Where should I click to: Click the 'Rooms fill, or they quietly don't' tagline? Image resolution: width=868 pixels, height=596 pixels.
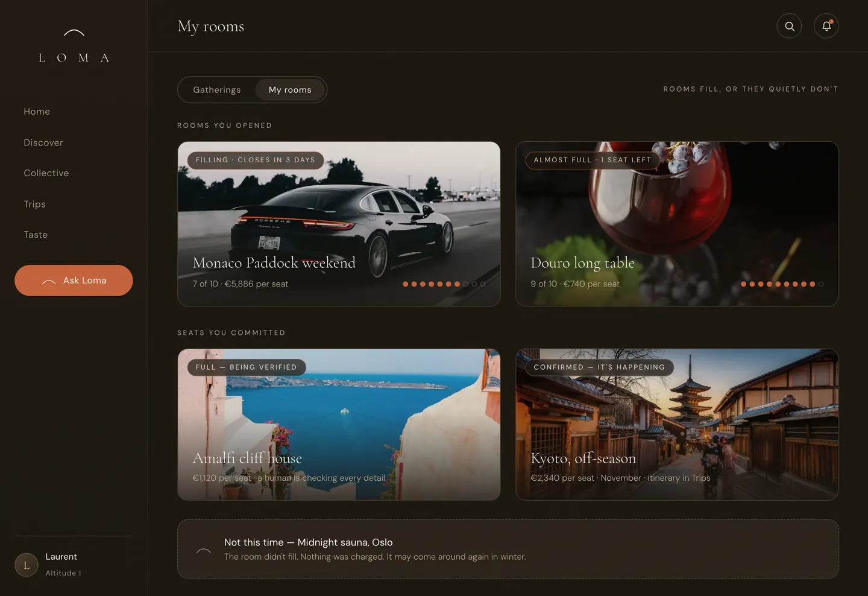coord(751,89)
